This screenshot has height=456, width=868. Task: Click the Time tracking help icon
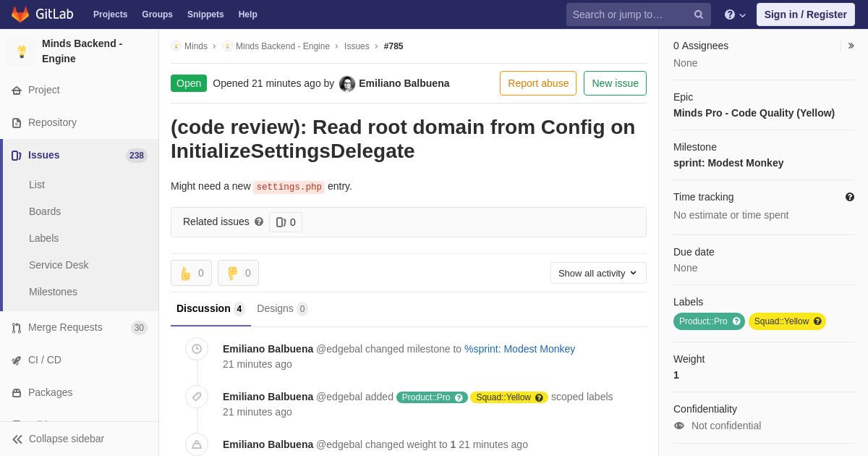850,197
